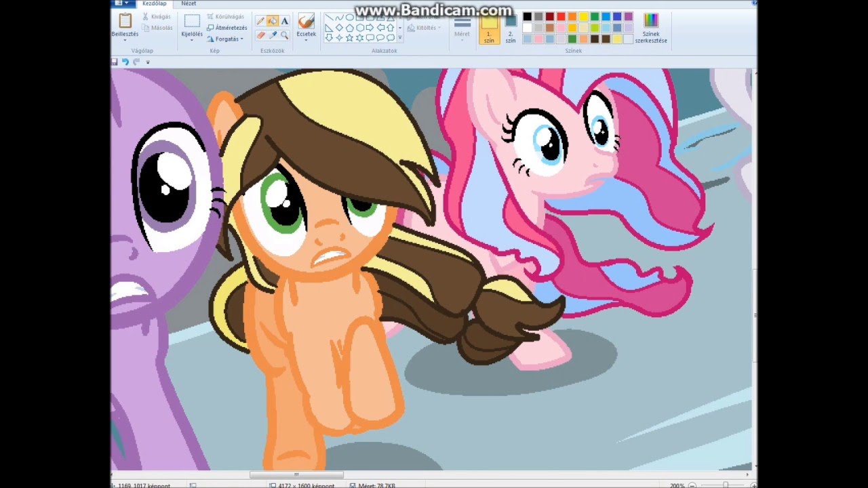This screenshot has height=488, width=868.
Task: Click the zoom level slider
Action: [726, 485]
